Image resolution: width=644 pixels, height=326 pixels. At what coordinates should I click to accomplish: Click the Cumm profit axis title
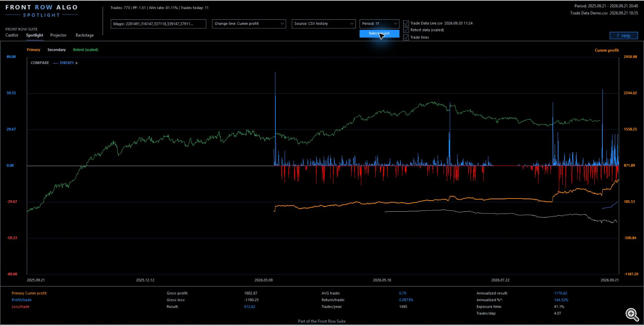point(607,50)
